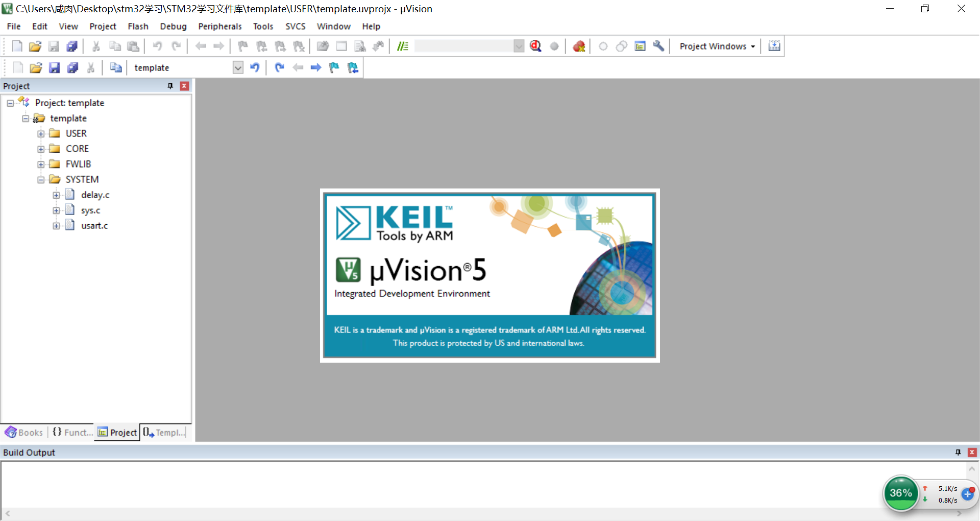Click the Build Output scroll left arrow
Viewport: 980px width, 521px height.
click(8, 513)
